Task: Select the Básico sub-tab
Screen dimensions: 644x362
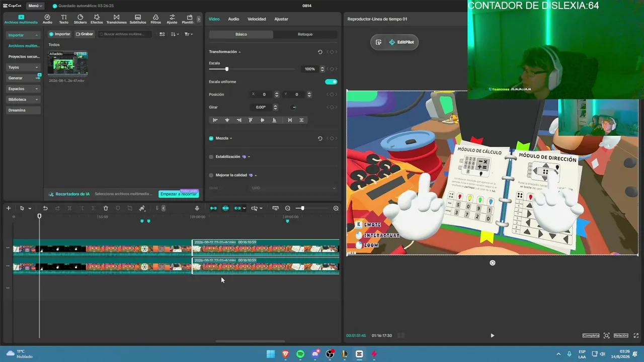Action: pos(241,34)
